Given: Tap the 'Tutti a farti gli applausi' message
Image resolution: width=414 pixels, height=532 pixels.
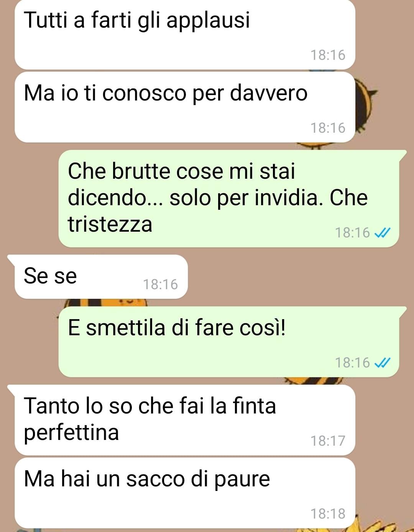Looking at the screenshot, I should (x=185, y=35).
